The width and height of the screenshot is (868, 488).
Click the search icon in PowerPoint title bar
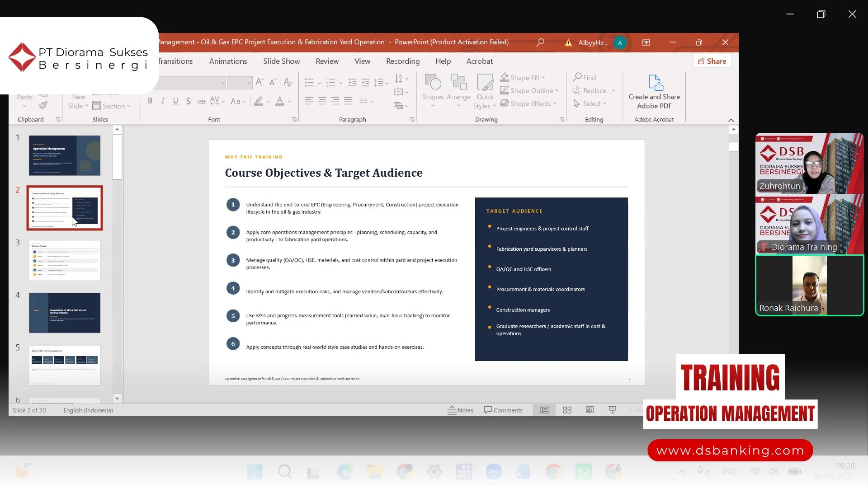pos(540,42)
